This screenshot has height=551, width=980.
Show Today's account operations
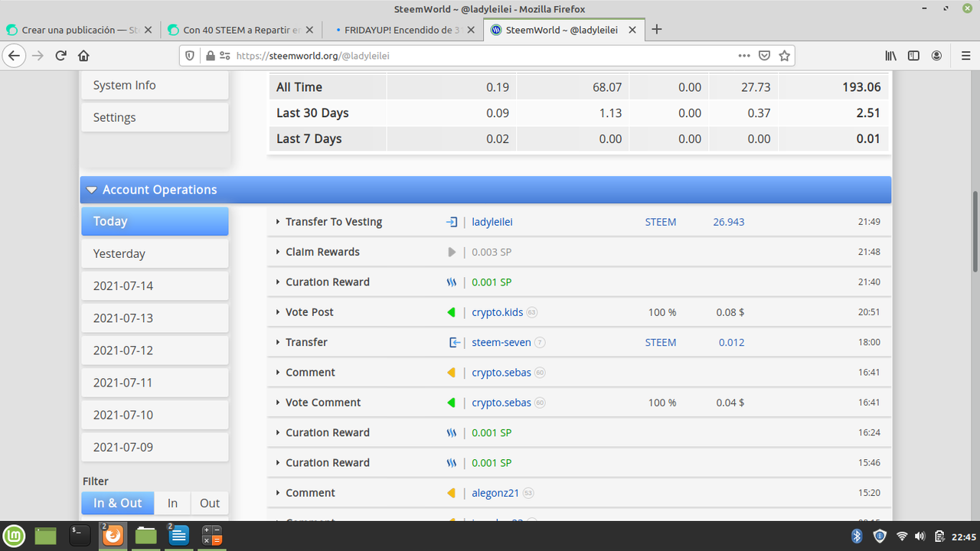click(x=155, y=221)
